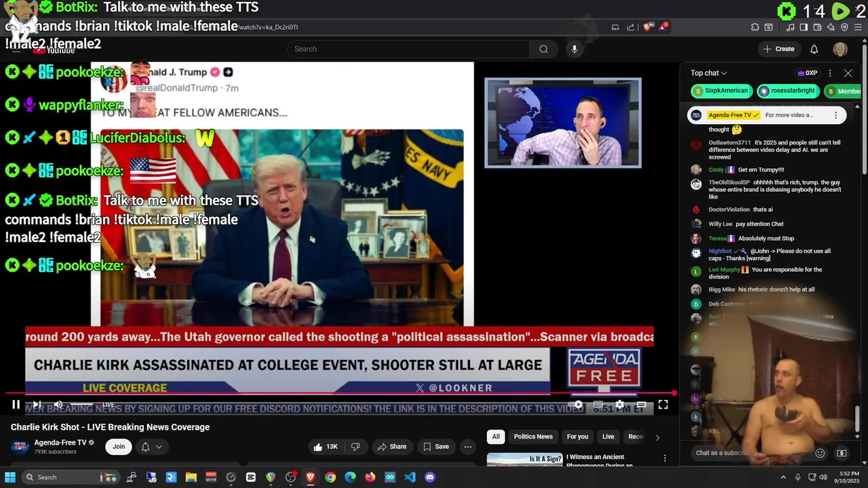Toggle the browser sidebar panel
This screenshot has width=868, height=488.
point(804,27)
